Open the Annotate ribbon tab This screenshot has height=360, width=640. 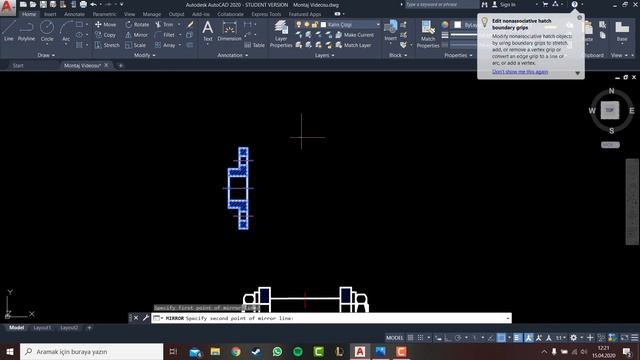(74, 14)
